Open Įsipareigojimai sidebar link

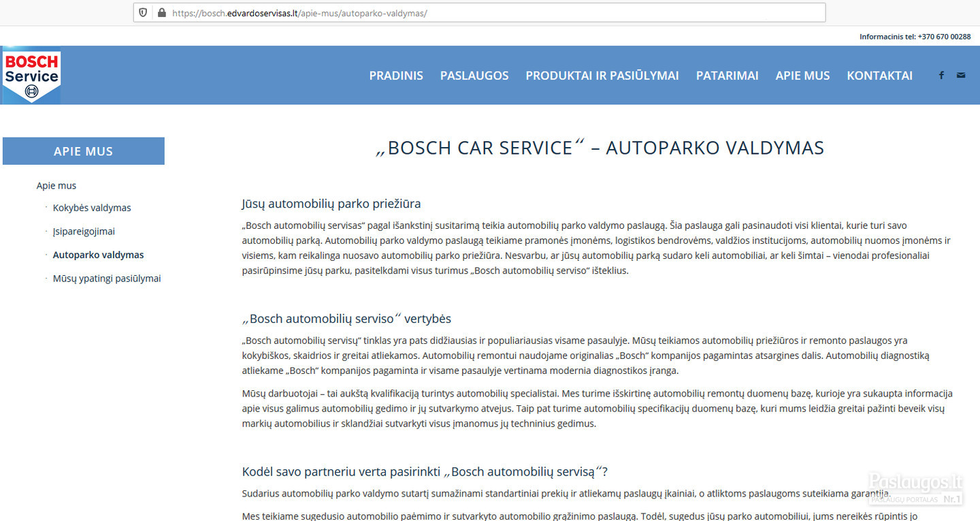(x=84, y=232)
